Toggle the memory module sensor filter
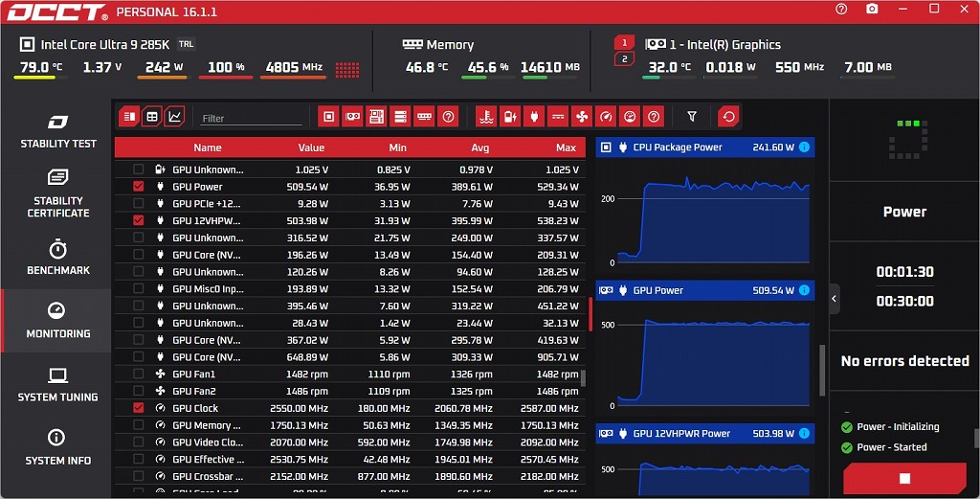 [424, 116]
